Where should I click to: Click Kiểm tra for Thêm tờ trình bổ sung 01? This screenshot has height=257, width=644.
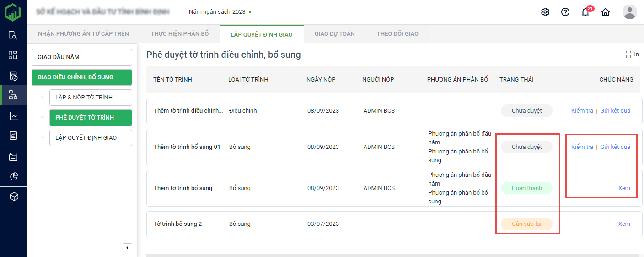tap(582, 147)
